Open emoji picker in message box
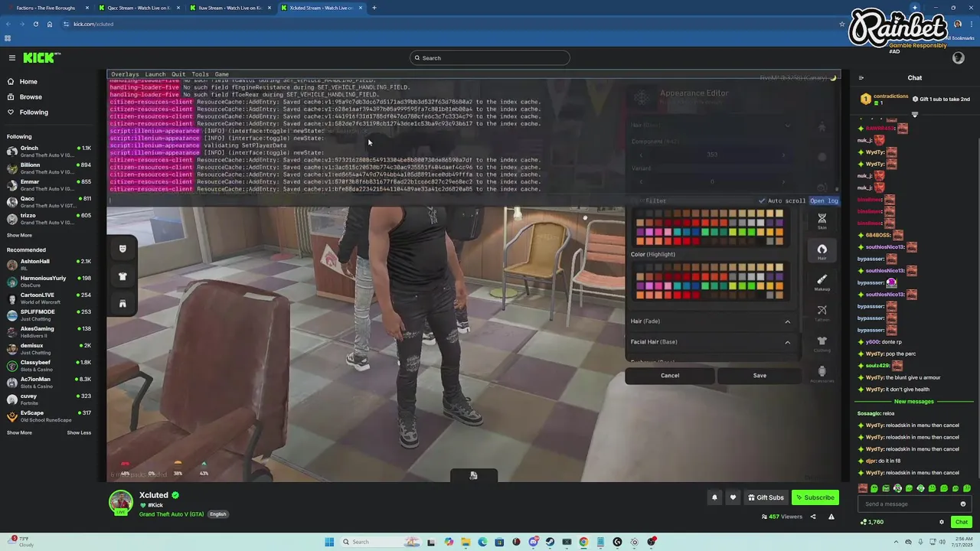980x551 pixels. 963,504
